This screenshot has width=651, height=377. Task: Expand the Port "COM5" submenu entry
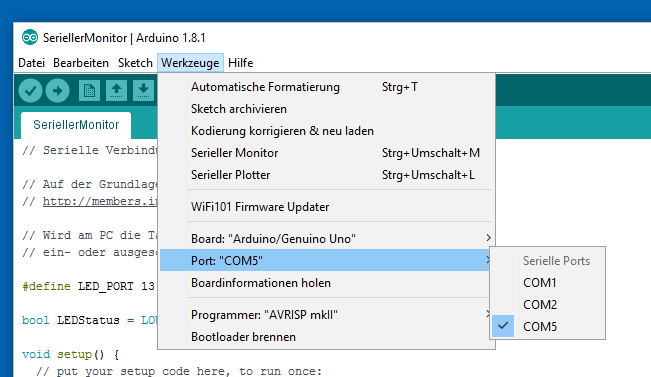(x=325, y=260)
